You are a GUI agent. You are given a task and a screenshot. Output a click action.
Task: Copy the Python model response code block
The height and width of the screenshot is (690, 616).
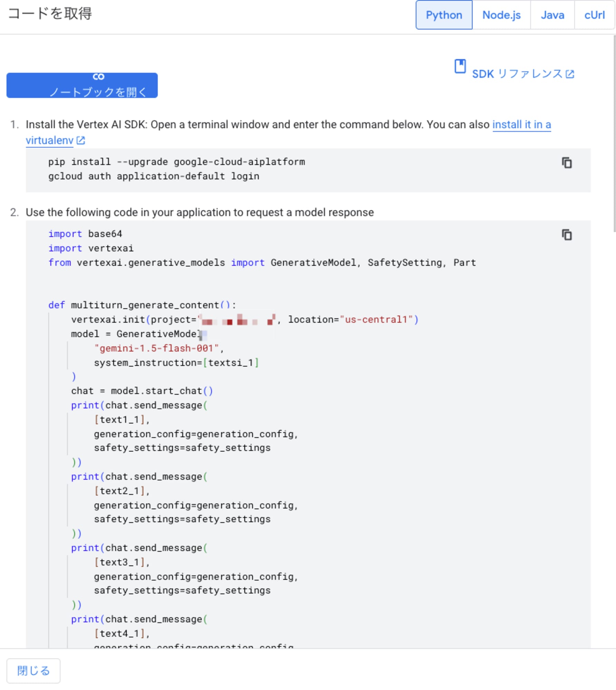[x=567, y=235]
